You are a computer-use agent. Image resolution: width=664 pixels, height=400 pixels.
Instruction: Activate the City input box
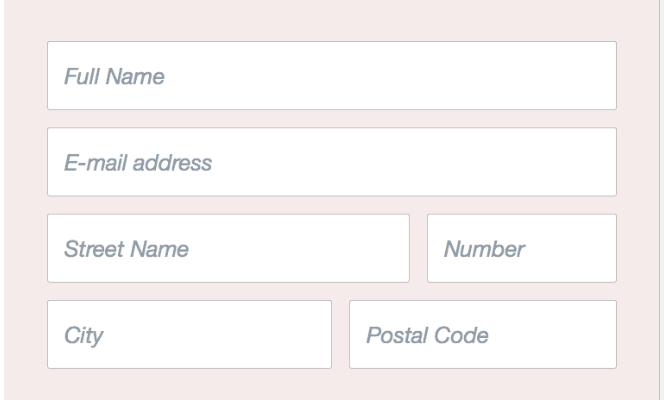coord(189,335)
